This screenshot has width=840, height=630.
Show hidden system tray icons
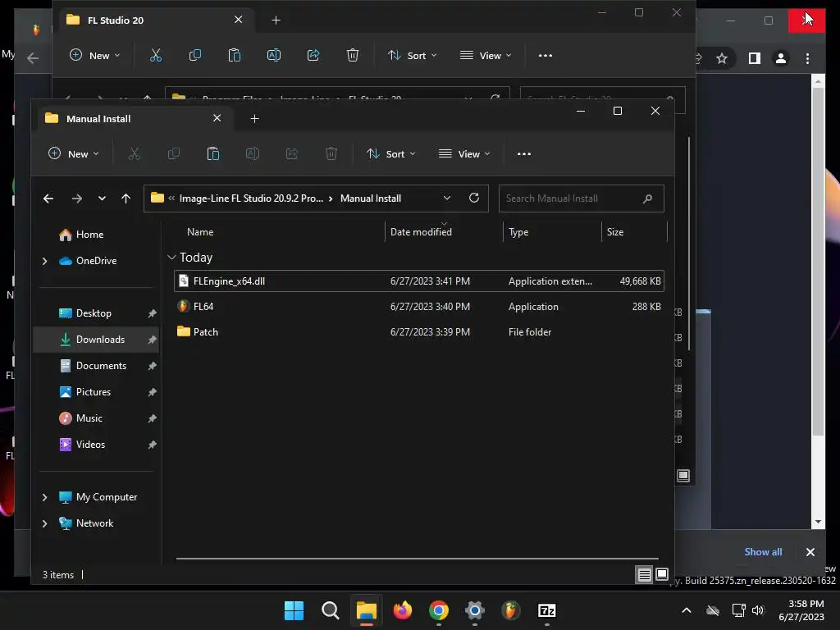pyautogui.click(x=687, y=610)
